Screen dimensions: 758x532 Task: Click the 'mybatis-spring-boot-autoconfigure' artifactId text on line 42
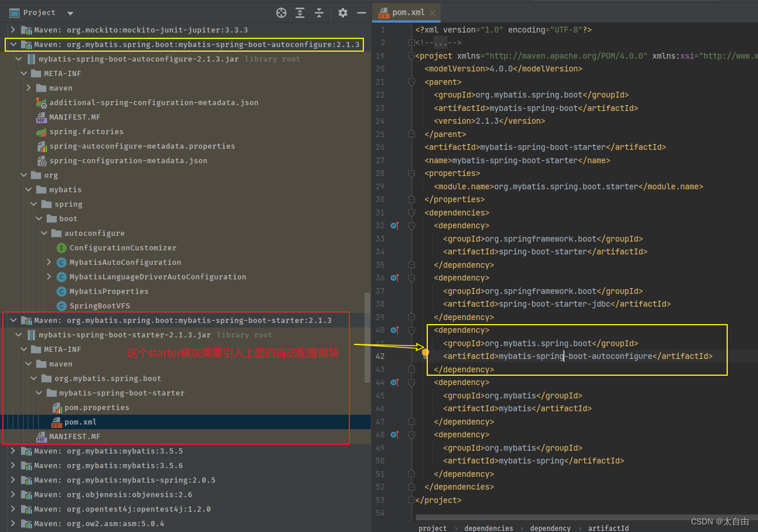point(575,356)
